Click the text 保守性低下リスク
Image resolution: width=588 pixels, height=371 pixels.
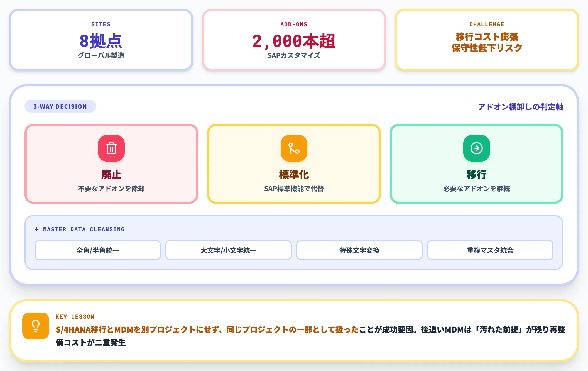(487, 48)
